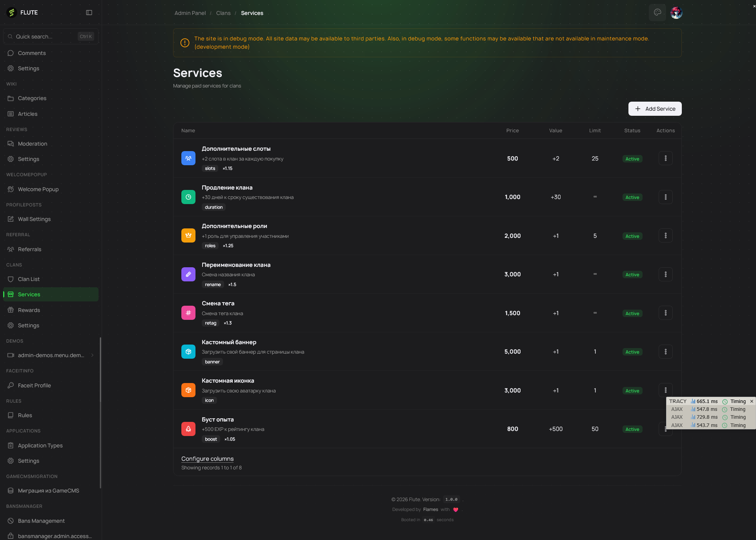Click the Add Service button
This screenshot has height=540, width=756.
pos(655,109)
